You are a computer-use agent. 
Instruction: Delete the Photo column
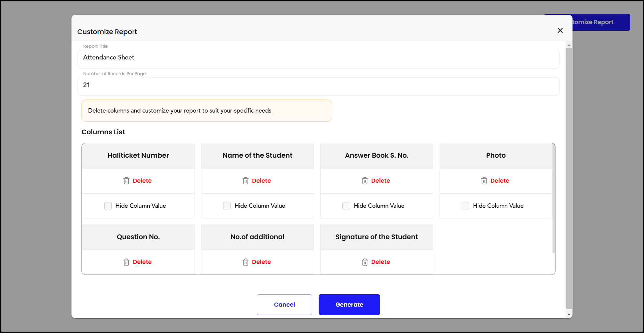(500, 181)
